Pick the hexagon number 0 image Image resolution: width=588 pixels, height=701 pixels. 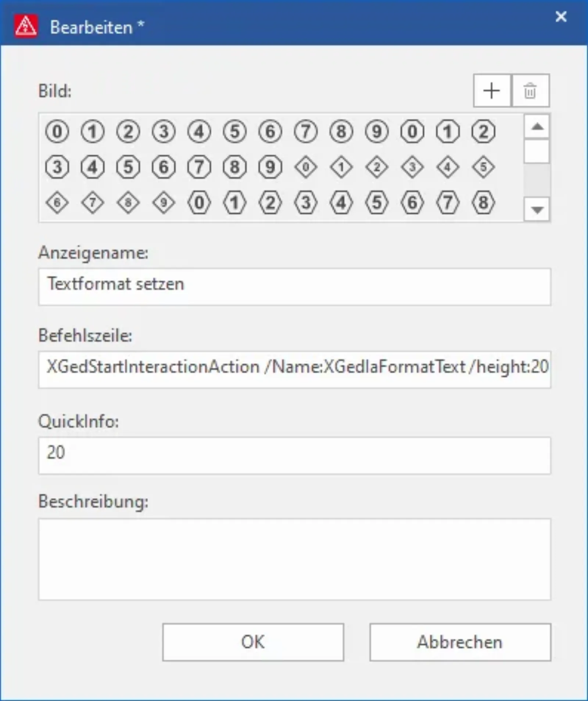199,203
